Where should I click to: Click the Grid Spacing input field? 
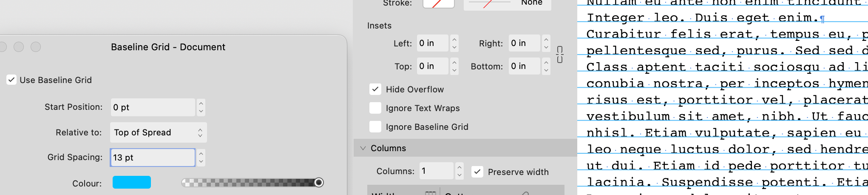click(x=153, y=158)
